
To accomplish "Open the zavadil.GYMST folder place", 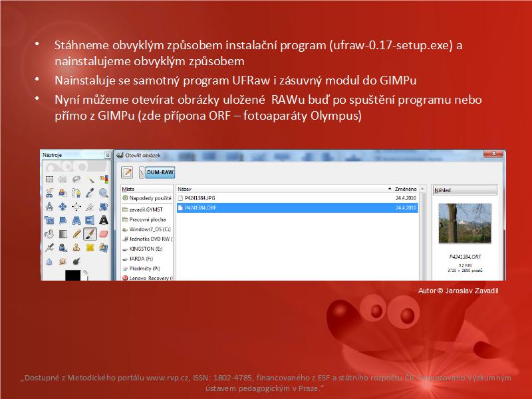I will (147, 209).
